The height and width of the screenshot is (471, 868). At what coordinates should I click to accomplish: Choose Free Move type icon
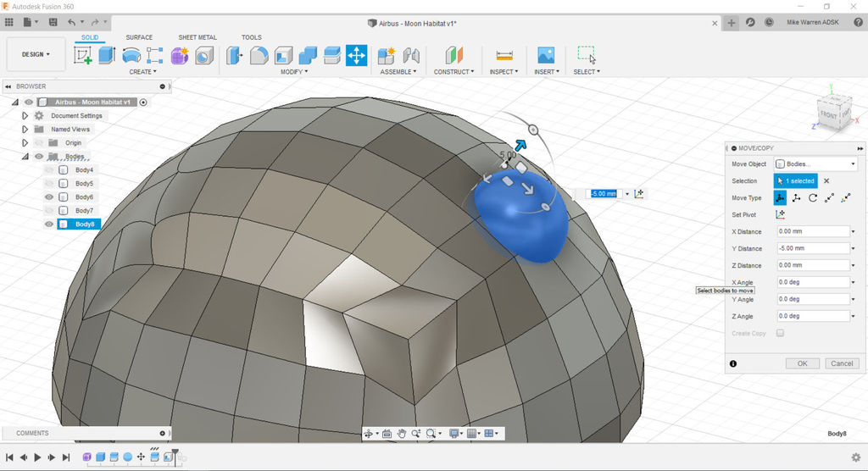pos(780,197)
